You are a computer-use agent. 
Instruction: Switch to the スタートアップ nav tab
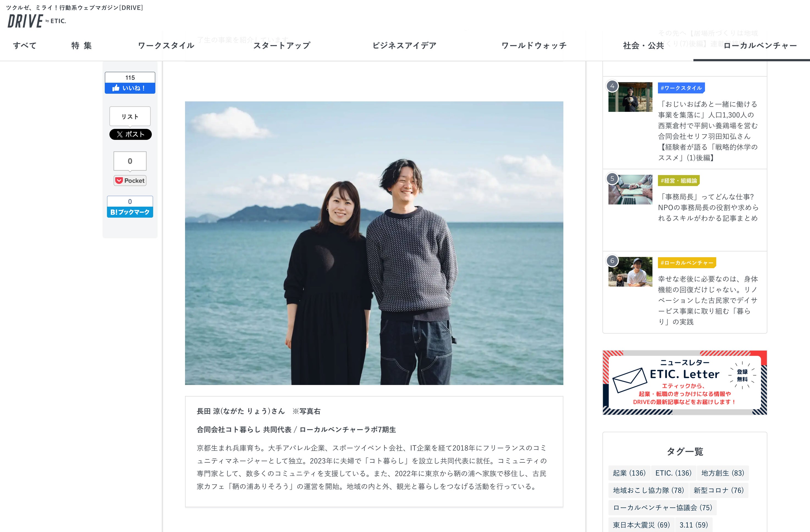coord(282,46)
